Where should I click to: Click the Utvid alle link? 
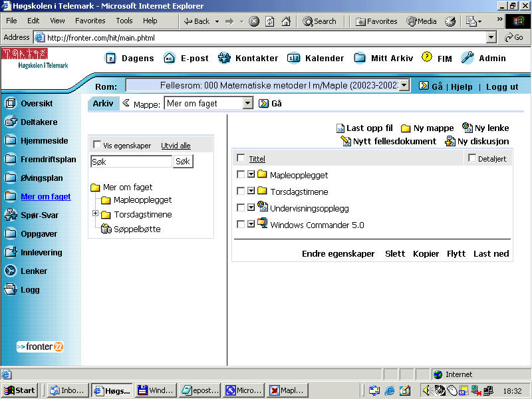(x=176, y=146)
